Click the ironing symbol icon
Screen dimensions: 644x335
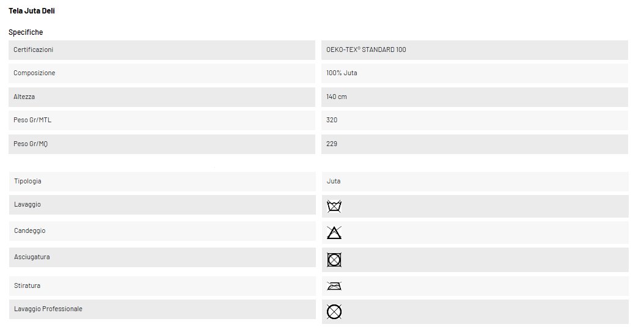point(334,286)
